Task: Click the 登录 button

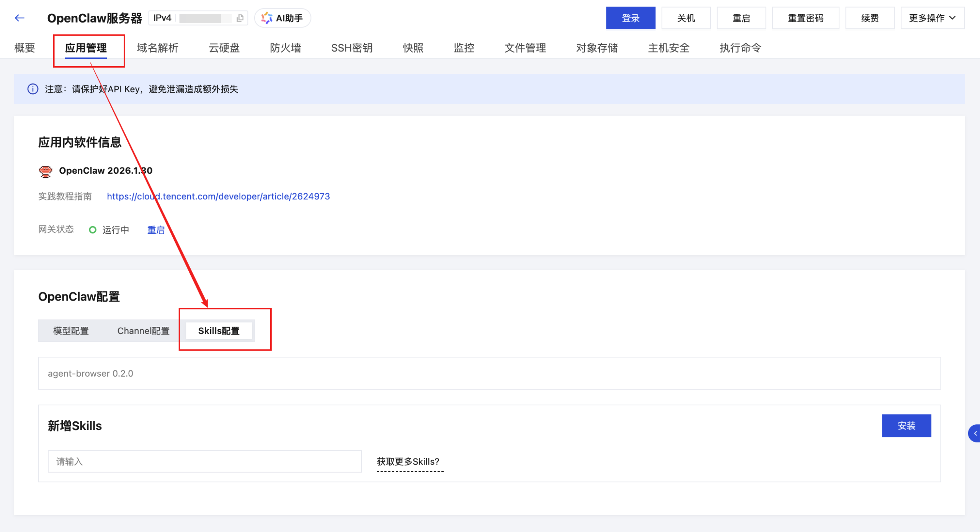Action: click(630, 18)
